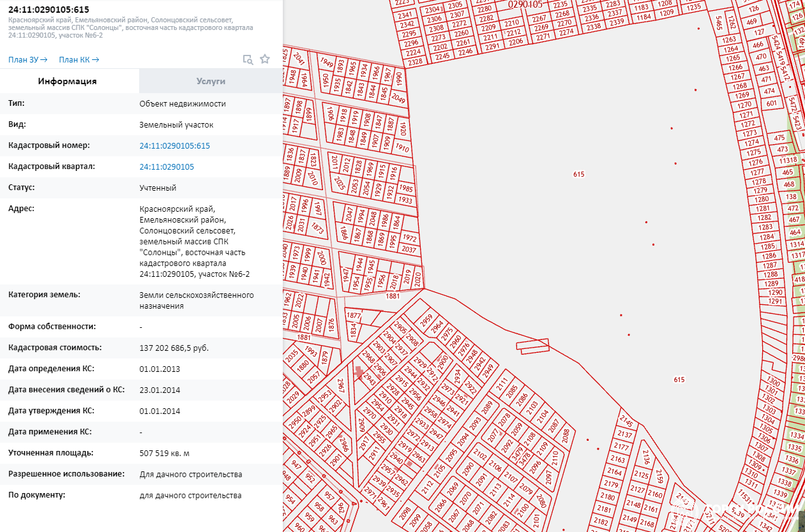
Task: Click parcel 1300 on the map
Action: pyautogui.click(x=771, y=381)
